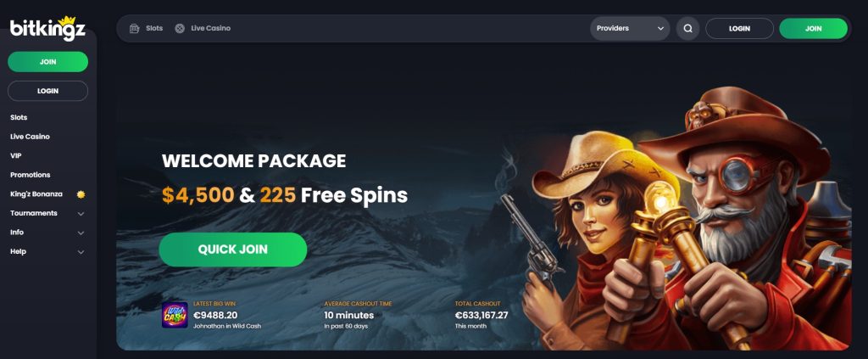Click the sidebar LOGIN button
The height and width of the screenshot is (359, 868).
click(x=47, y=91)
